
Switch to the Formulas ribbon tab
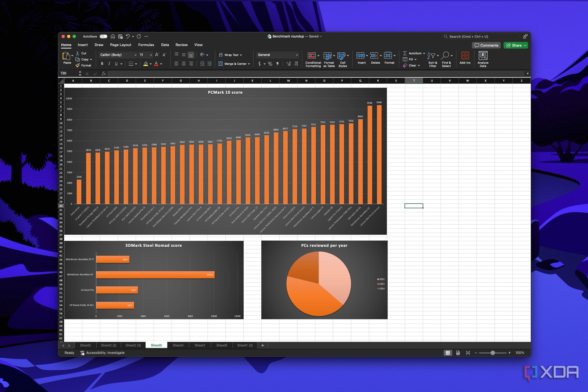pyautogui.click(x=146, y=45)
